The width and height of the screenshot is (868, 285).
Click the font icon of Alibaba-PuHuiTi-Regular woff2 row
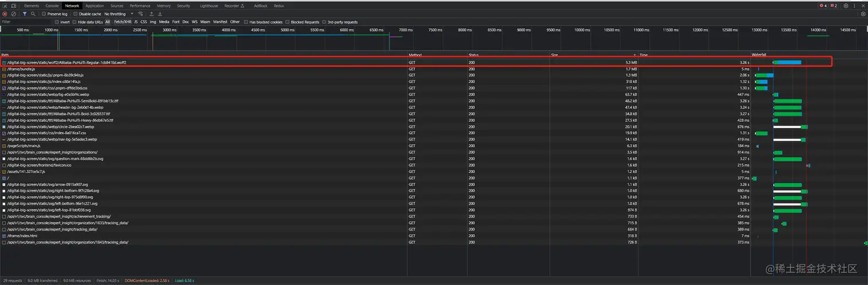point(4,62)
